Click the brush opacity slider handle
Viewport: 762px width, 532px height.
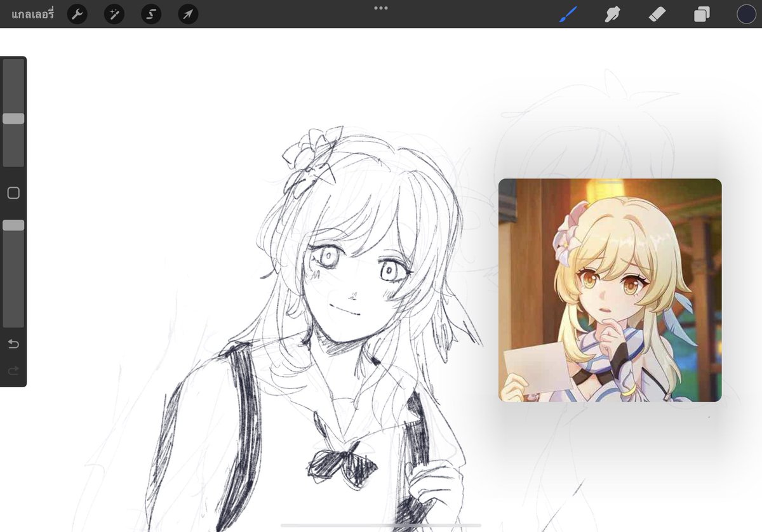[13, 225]
